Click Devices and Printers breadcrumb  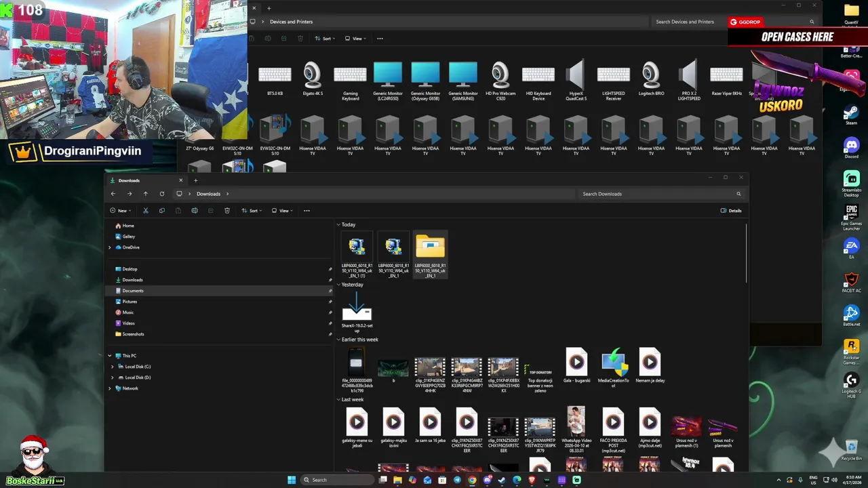pos(291,22)
